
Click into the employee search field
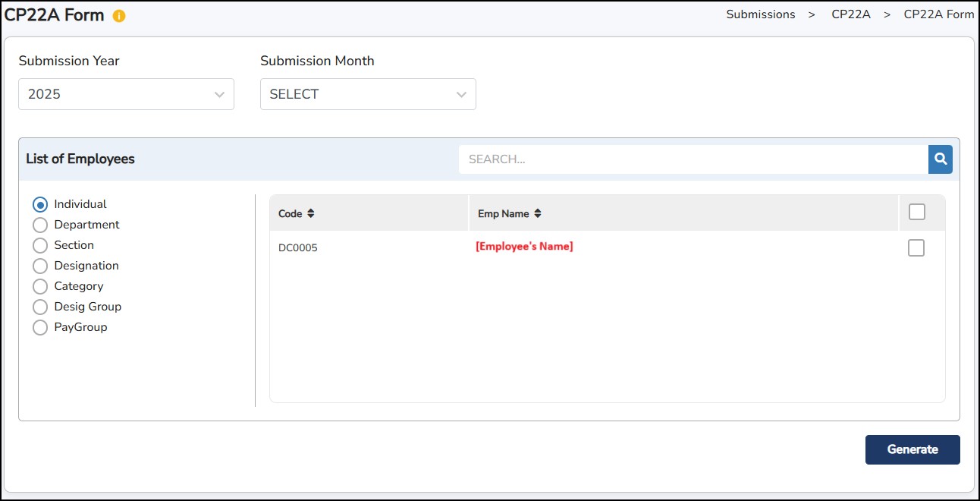click(x=693, y=159)
